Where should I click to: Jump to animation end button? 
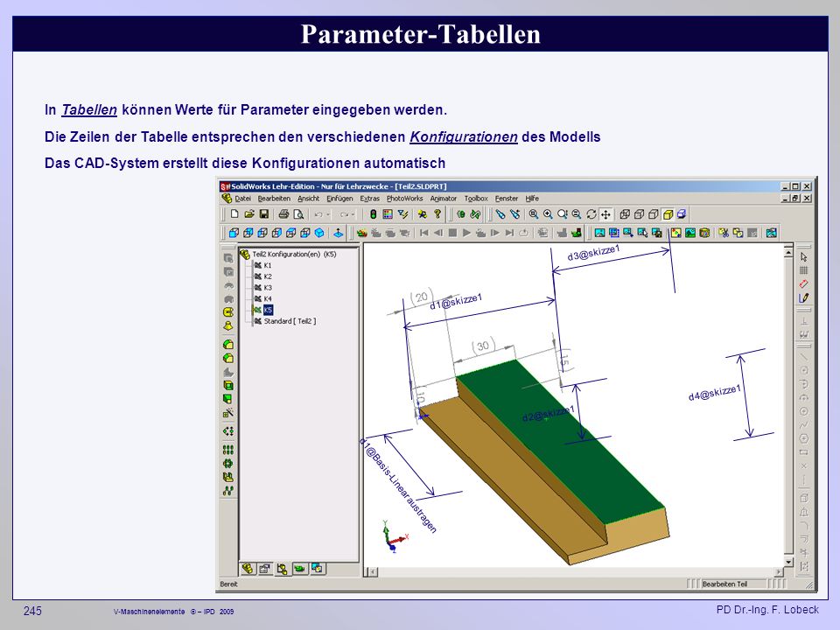point(509,233)
